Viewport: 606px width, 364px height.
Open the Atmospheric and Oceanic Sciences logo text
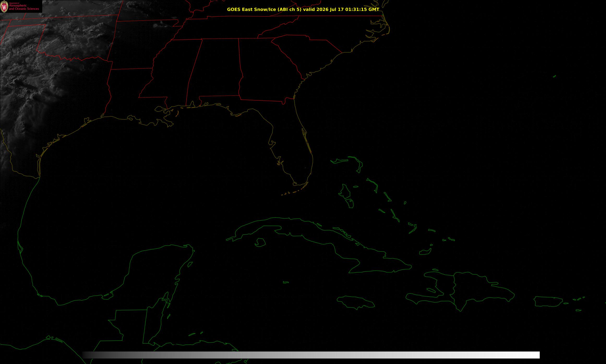(x=24, y=7)
